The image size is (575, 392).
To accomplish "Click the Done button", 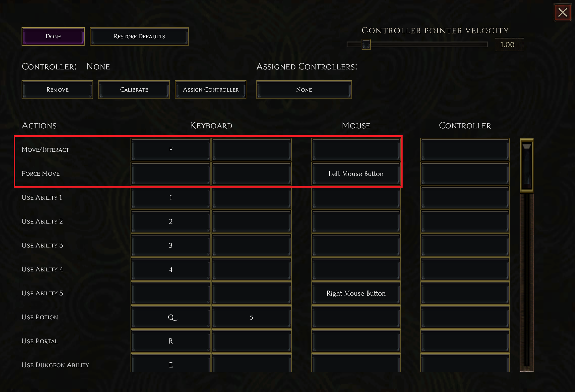I will 53,37.
